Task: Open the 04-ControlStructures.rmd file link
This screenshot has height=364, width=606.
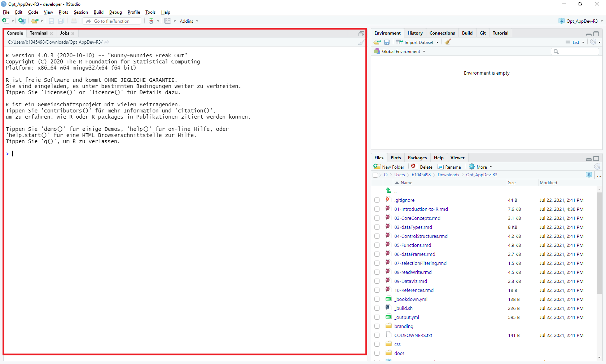Action: (421, 236)
